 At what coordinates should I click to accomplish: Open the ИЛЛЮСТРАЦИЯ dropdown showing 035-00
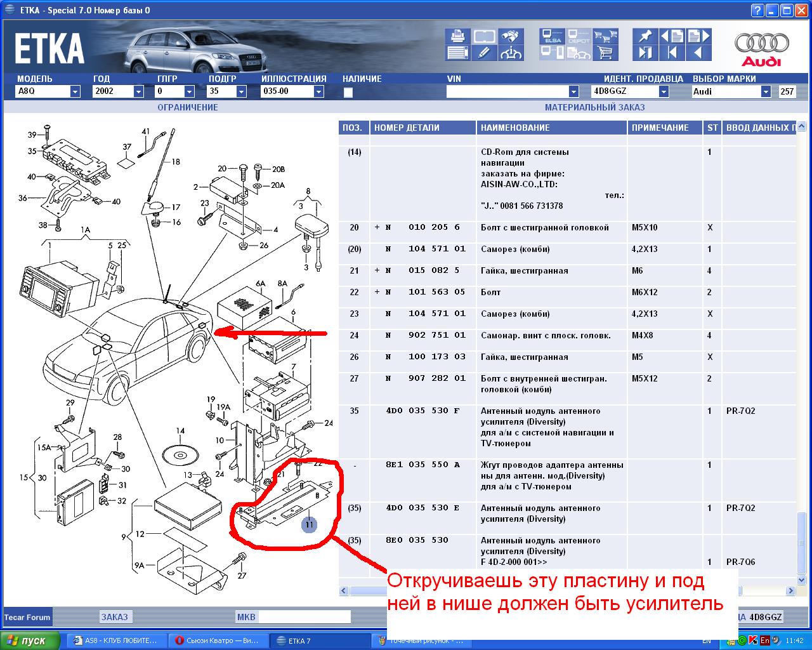click(318, 91)
